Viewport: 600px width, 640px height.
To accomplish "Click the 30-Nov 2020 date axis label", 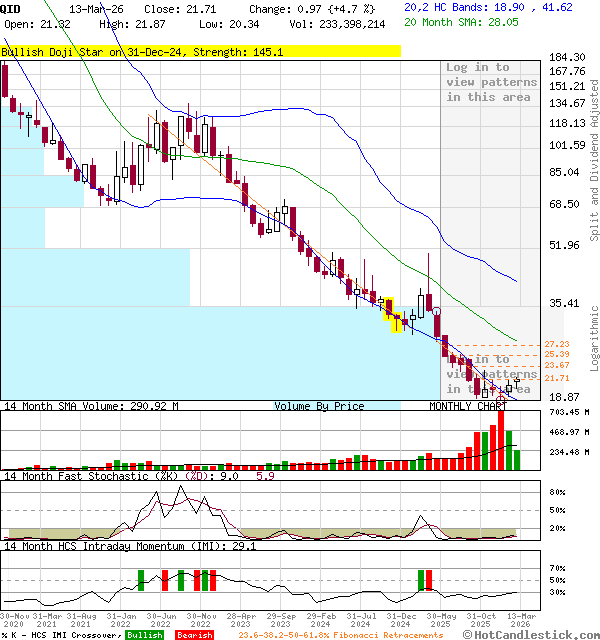I will point(18,620).
